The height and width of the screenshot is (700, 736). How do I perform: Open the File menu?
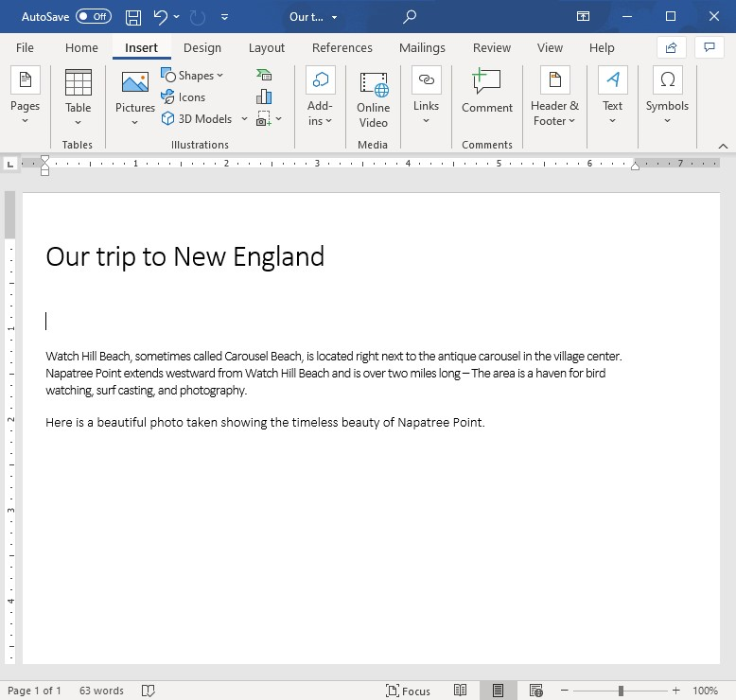pyautogui.click(x=25, y=48)
